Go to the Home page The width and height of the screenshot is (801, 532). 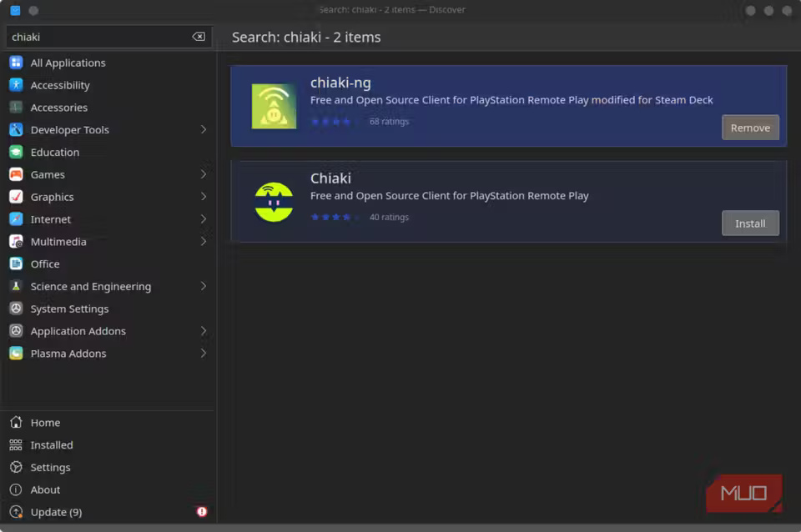45,423
